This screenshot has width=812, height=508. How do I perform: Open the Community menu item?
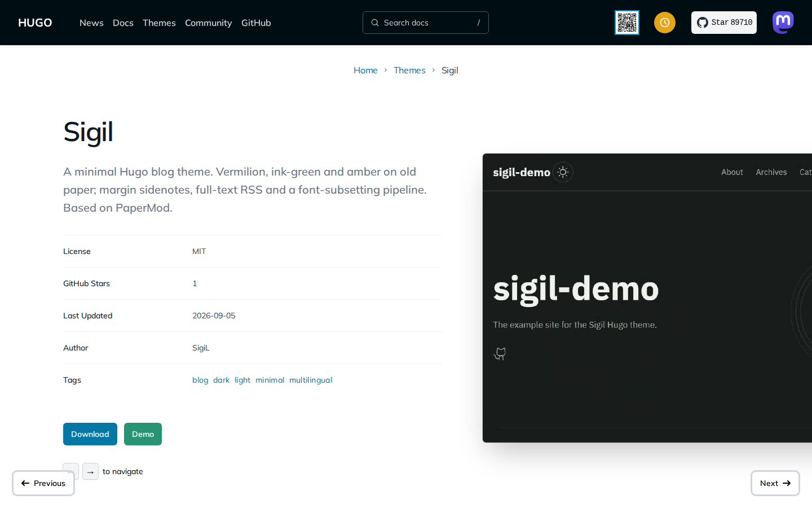(x=208, y=23)
